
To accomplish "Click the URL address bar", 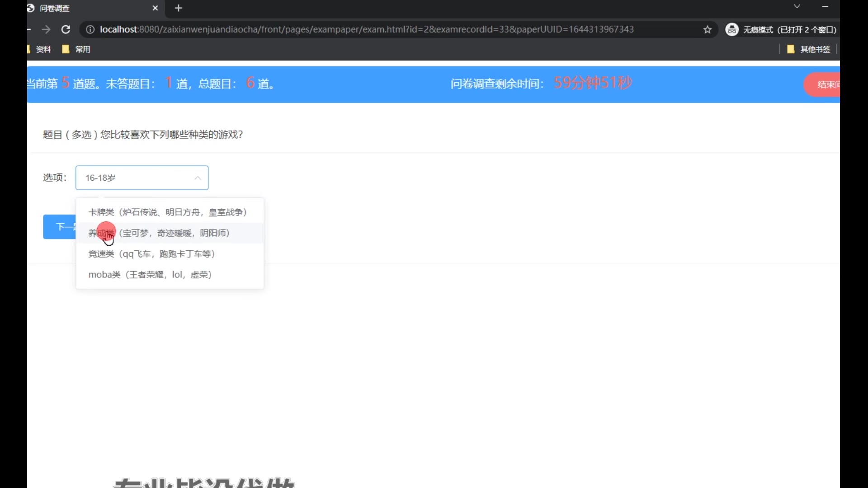I will (366, 29).
